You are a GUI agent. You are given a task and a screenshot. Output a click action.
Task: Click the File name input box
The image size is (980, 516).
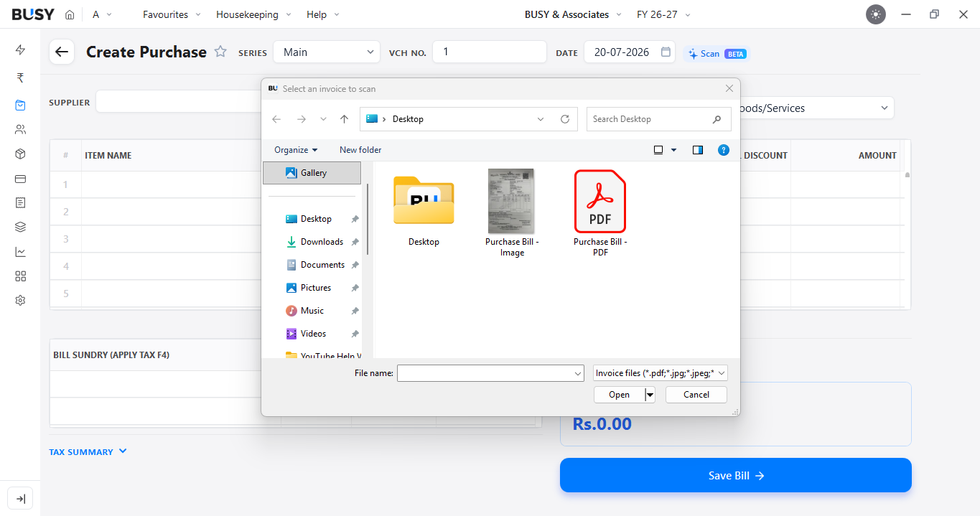(490, 373)
